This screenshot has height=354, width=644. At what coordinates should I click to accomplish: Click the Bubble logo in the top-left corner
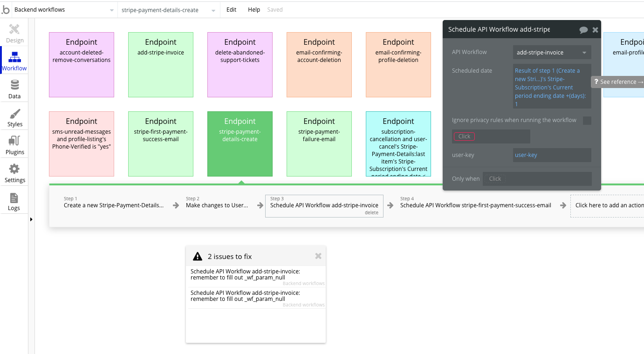coord(5,9)
